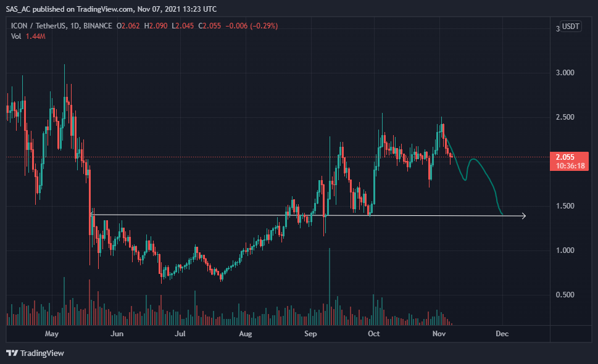The height and width of the screenshot is (364, 598).
Task: Click the TradingView logo icon
Action: pos(12,353)
